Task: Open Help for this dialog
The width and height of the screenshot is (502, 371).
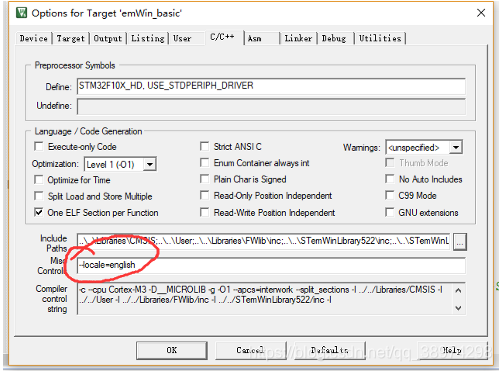Action: coord(452,350)
